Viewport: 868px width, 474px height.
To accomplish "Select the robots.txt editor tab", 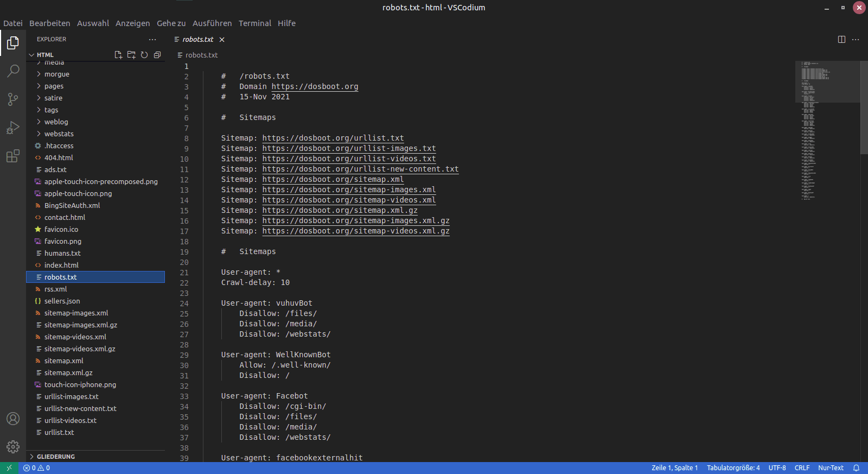I will point(199,40).
